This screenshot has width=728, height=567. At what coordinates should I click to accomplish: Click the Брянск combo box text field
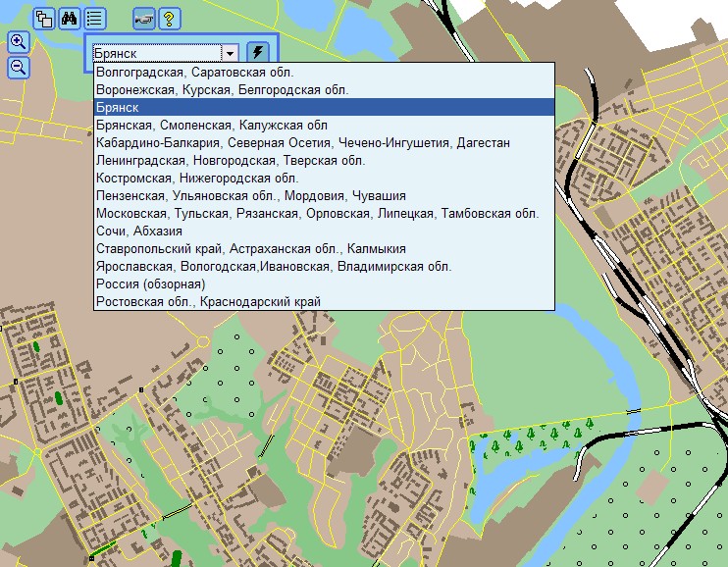[x=156, y=54]
